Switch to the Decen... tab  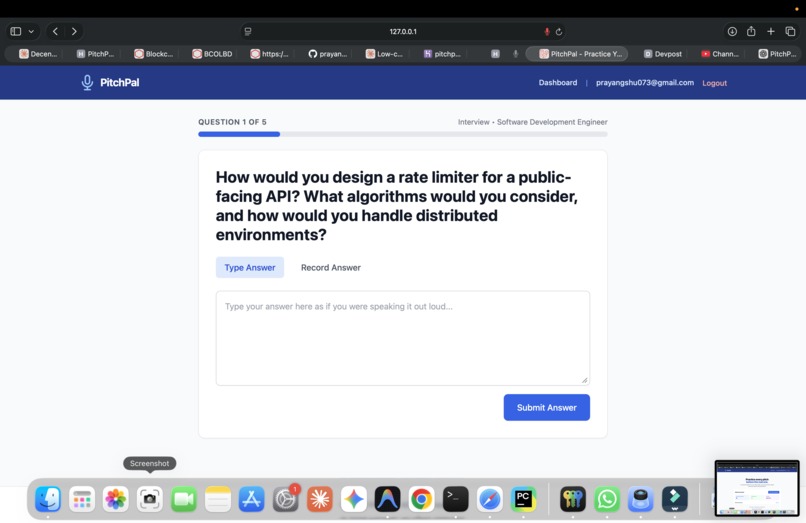point(38,53)
